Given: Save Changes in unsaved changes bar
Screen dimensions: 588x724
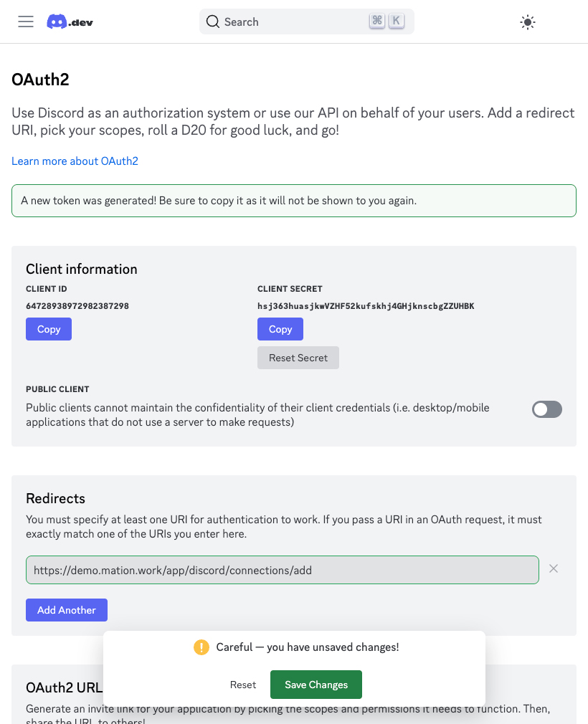Looking at the screenshot, I should [x=316, y=685].
